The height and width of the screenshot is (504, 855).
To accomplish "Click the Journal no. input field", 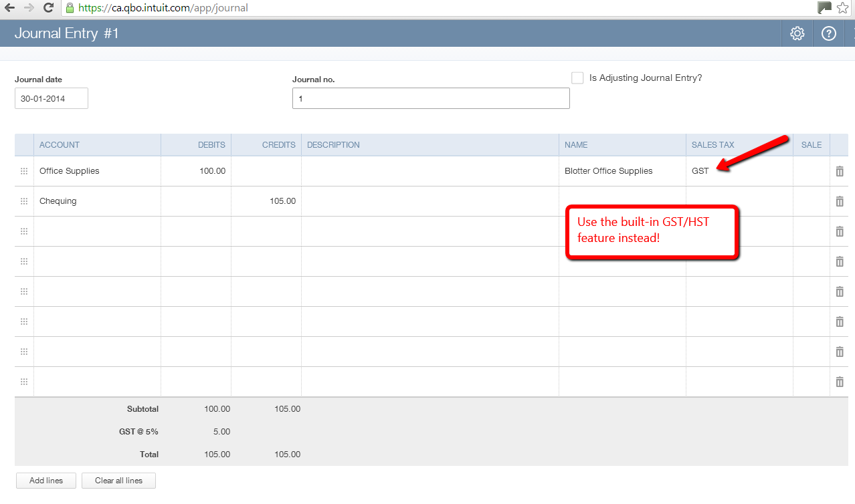I will [431, 98].
